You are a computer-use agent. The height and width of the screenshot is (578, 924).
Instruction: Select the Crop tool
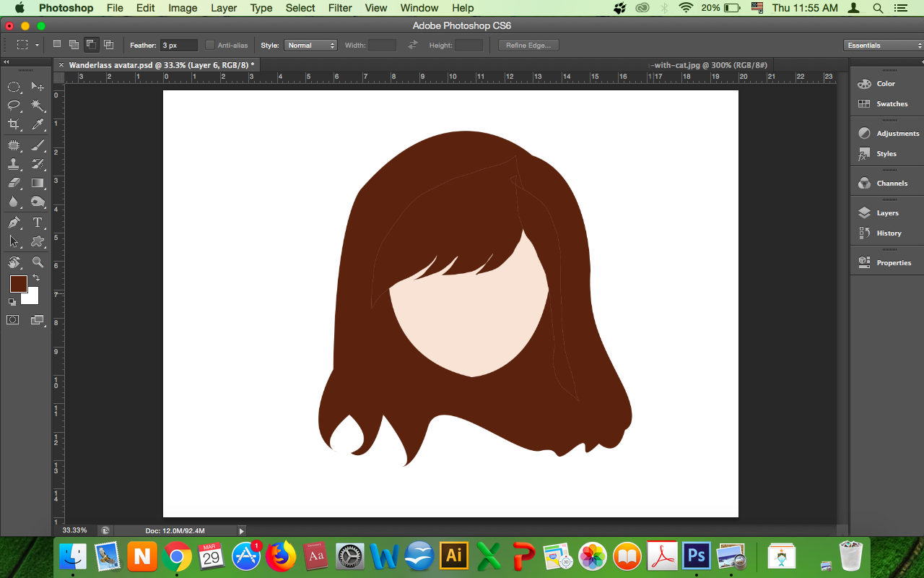(x=14, y=124)
